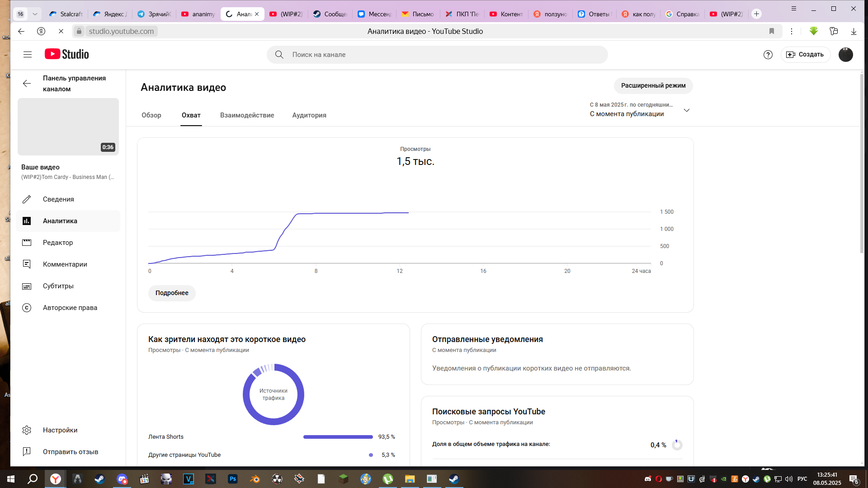The width and height of the screenshot is (868, 488).
Task: Expand the date range dropdown
Action: tap(686, 110)
